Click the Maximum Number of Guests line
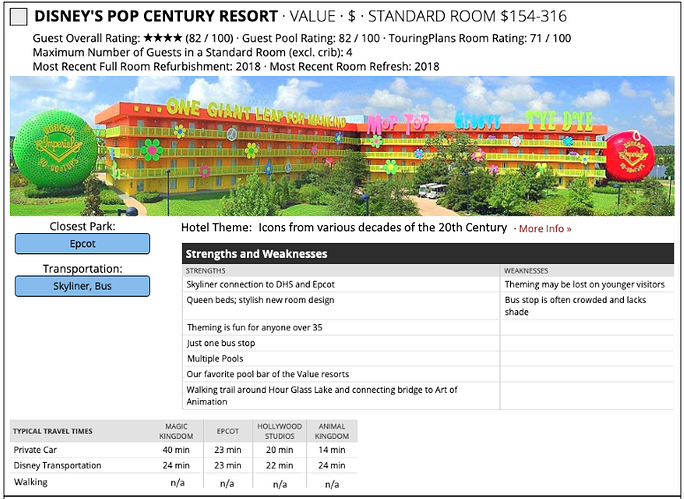 tap(192, 53)
